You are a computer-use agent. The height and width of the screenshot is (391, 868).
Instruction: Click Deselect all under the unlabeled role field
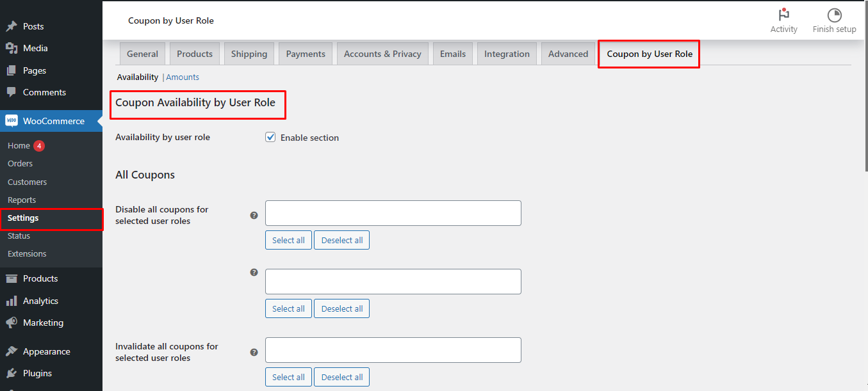(x=342, y=308)
